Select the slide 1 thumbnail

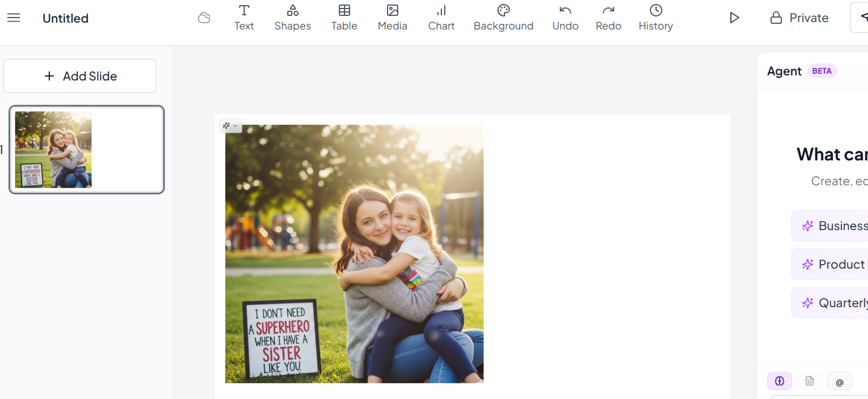coord(87,150)
